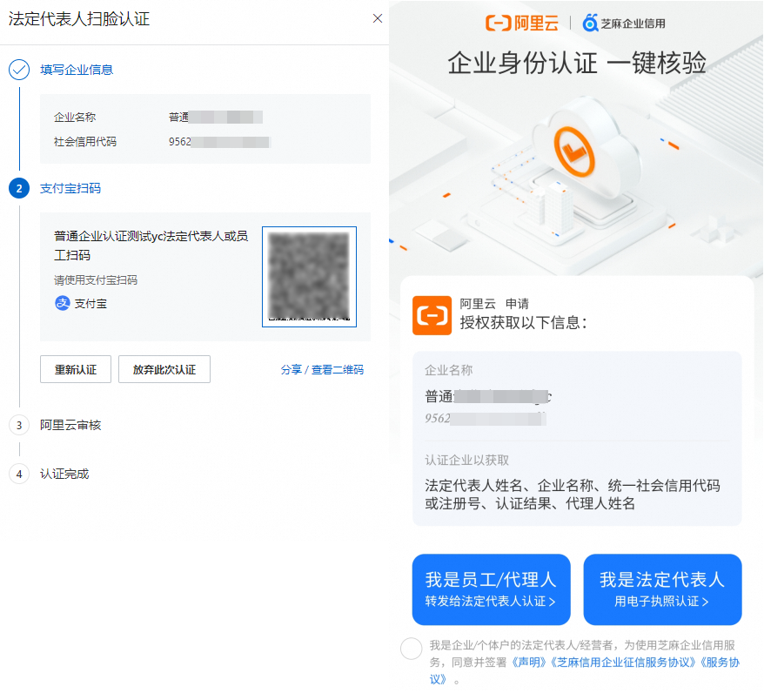
Task: Click the 企业名称 label in authorization card
Action: pyautogui.click(x=449, y=370)
